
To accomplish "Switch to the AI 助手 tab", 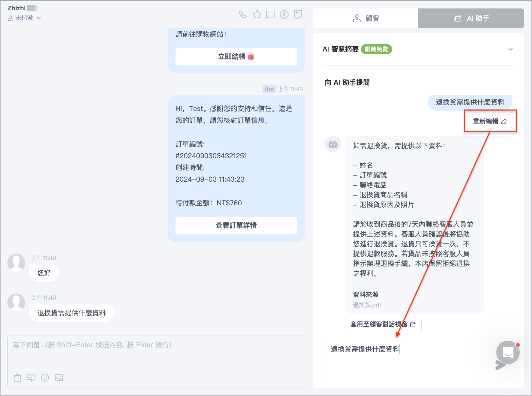I will 471,18.
